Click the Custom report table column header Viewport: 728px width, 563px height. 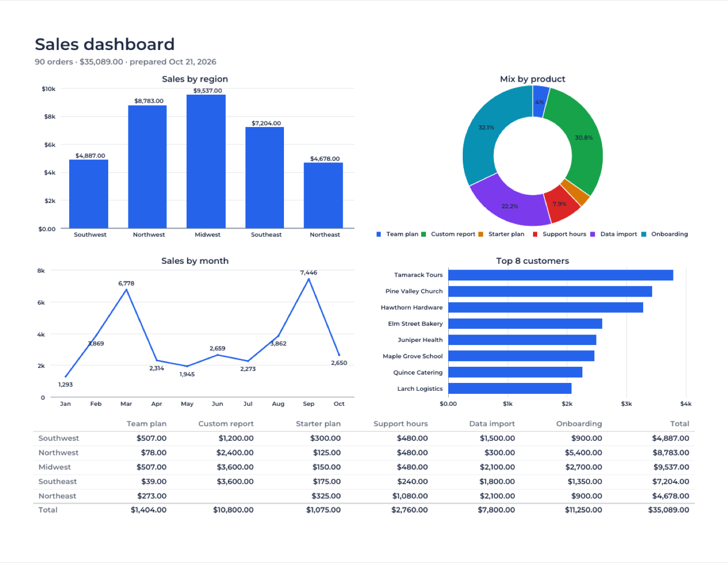point(226,424)
